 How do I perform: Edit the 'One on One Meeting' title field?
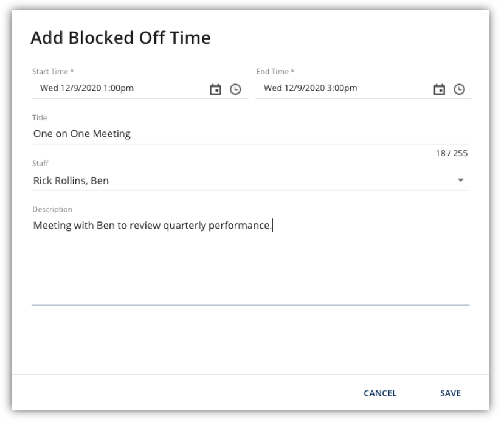click(x=250, y=134)
